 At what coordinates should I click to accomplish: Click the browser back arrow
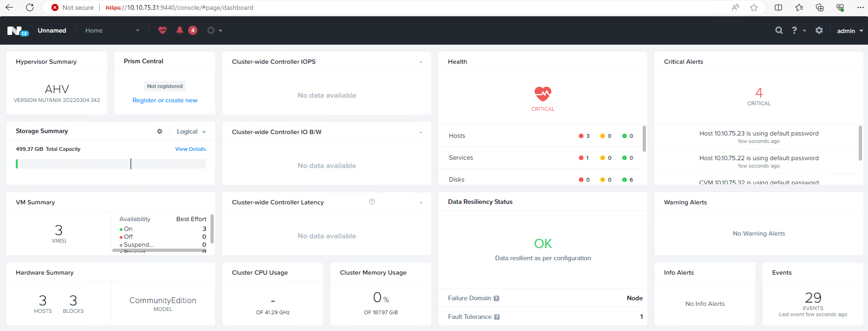pyautogui.click(x=9, y=7)
